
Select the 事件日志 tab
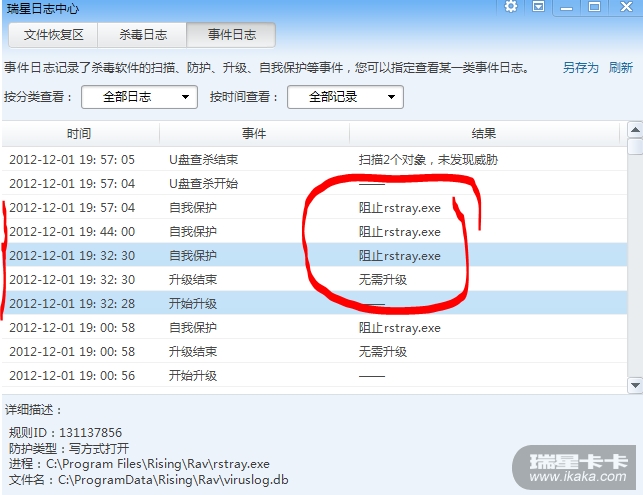231,35
